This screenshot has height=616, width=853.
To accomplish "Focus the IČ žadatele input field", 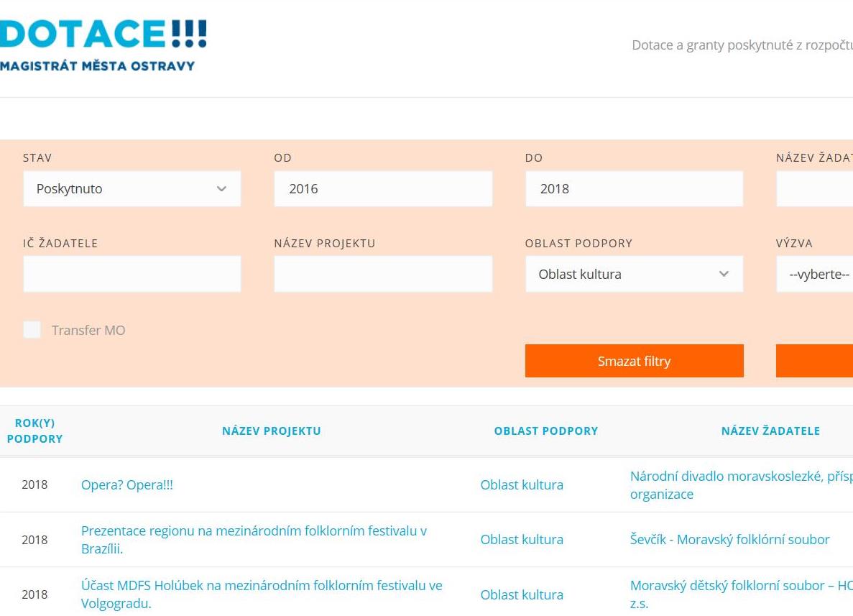I will click(132, 274).
